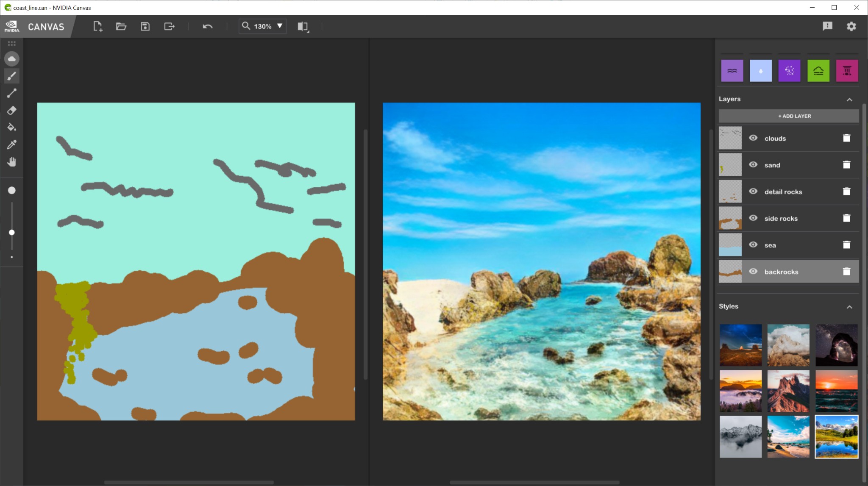The width and height of the screenshot is (868, 486).
Task: Select the Paint Bucket fill tool
Action: 11,127
